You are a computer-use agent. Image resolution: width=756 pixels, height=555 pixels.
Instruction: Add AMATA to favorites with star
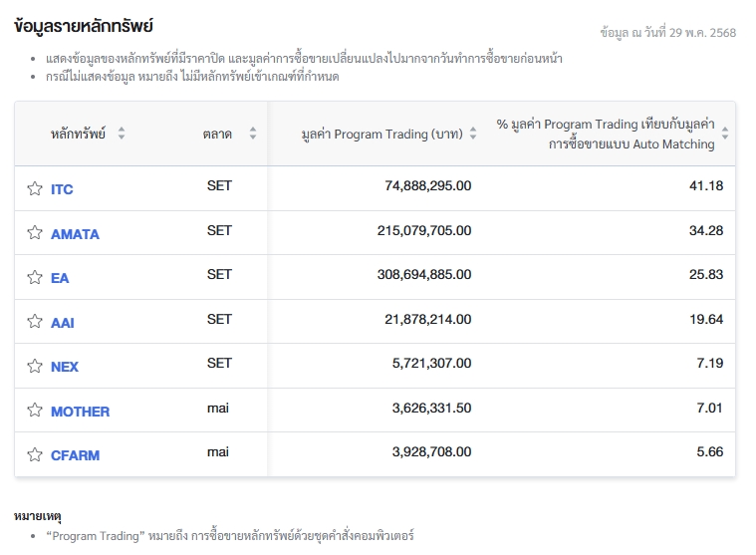35,233
